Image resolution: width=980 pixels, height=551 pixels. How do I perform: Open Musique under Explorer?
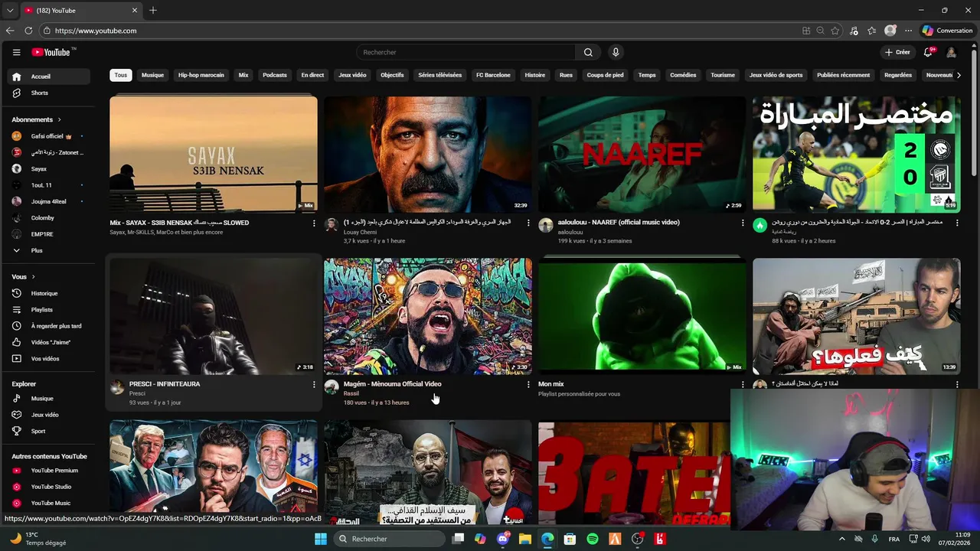[x=47, y=398]
